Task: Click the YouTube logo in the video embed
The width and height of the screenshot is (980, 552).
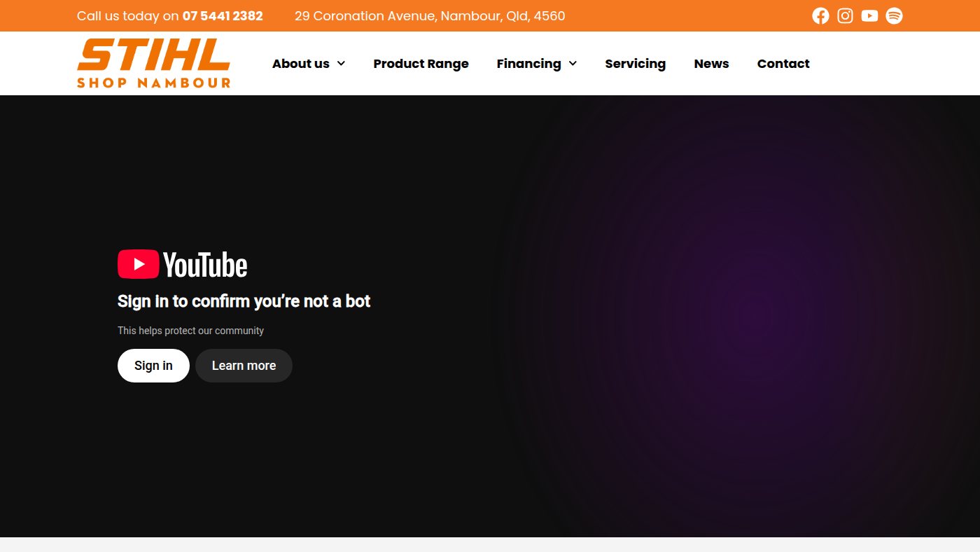Action: pyautogui.click(x=182, y=265)
